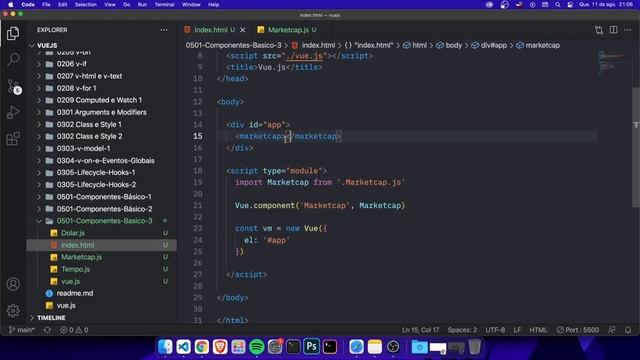Image resolution: width=640 pixels, height=360 pixels.
Task: Open the Explorer view in activity bar
Action: [x=13, y=33]
